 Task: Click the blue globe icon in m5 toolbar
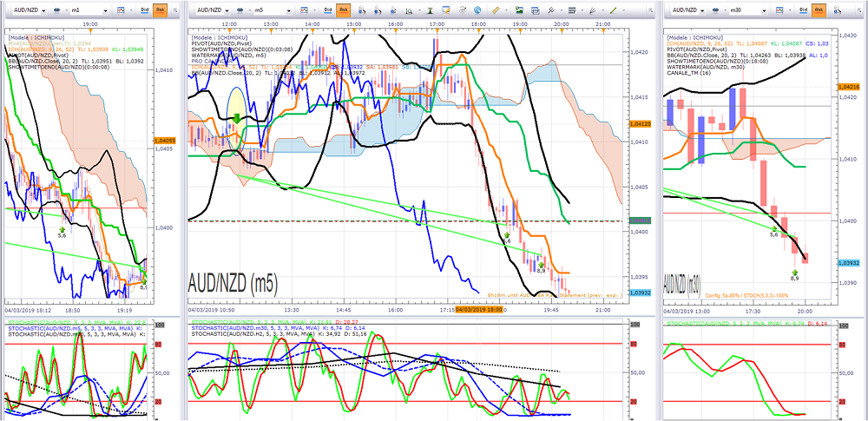[x=477, y=10]
